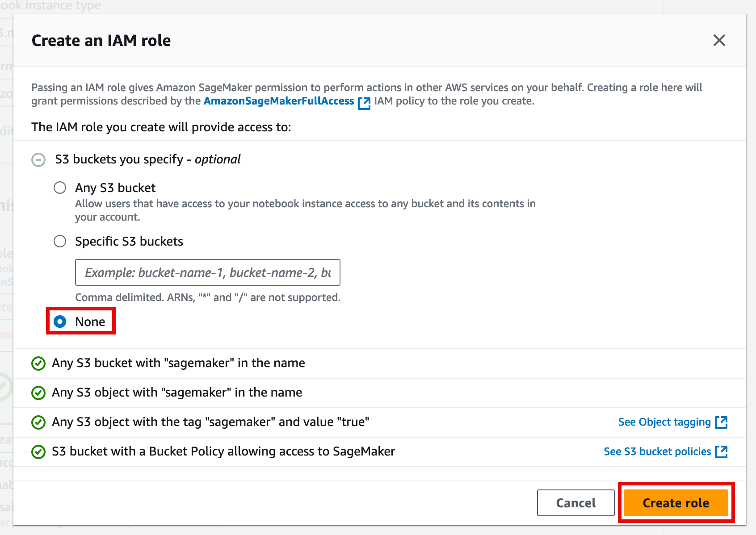Viewport: 756px width, 535px height.
Task: Collapse the S3 buckets you specify section
Action: click(38, 160)
